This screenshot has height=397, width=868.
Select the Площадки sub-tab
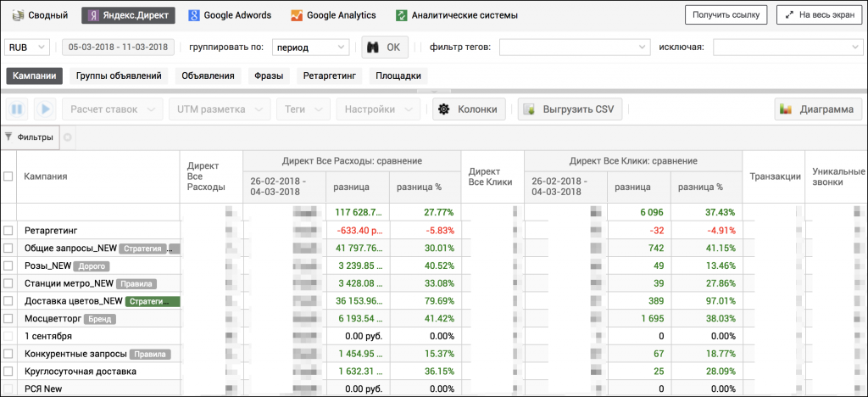(398, 75)
